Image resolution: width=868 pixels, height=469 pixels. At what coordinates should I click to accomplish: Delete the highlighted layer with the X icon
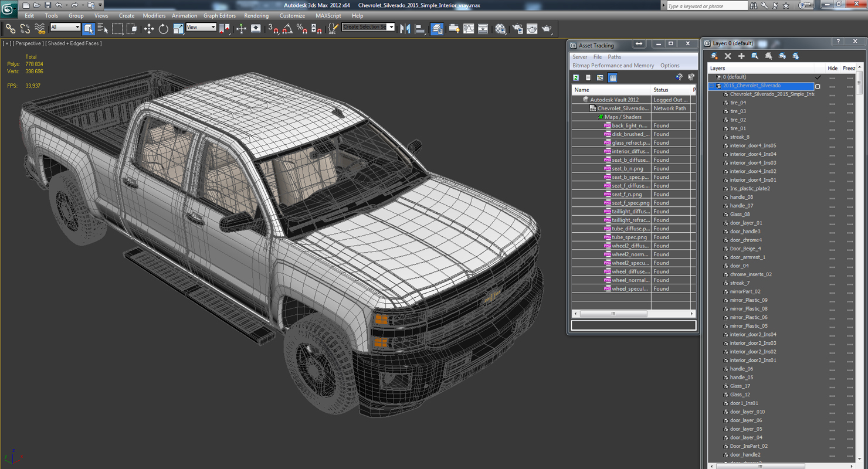[x=728, y=56]
